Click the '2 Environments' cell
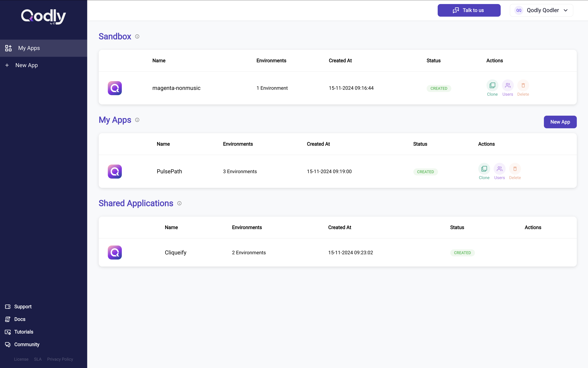The width and height of the screenshot is (588, 368). pyautogui.click(x=249, y=253)
